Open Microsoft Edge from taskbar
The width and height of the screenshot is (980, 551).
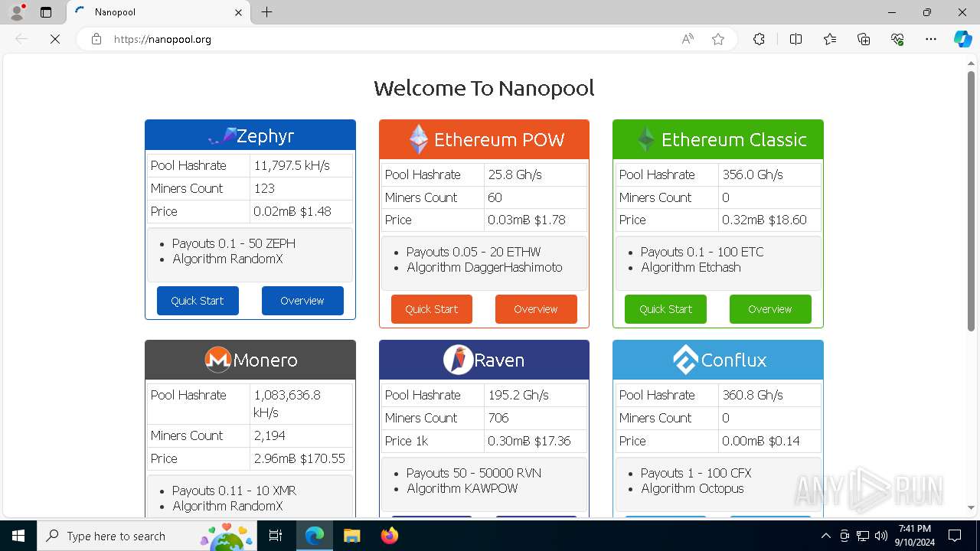(x=315, y=536)
